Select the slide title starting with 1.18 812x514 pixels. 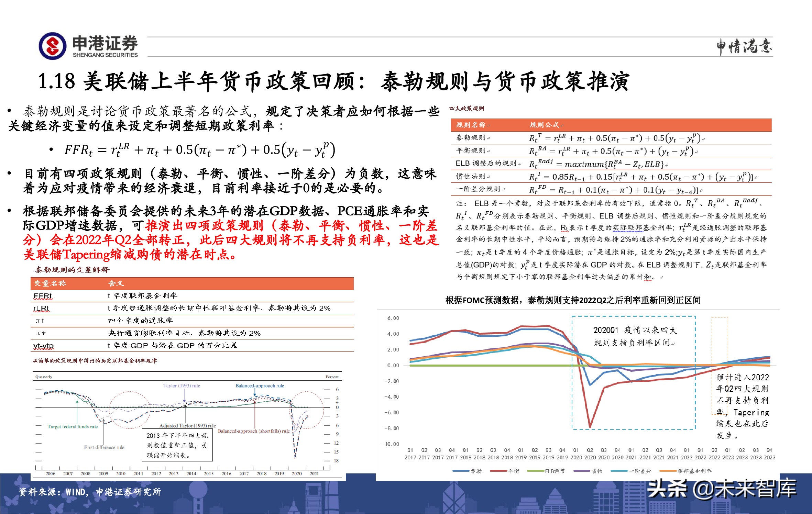pos(333,81)
